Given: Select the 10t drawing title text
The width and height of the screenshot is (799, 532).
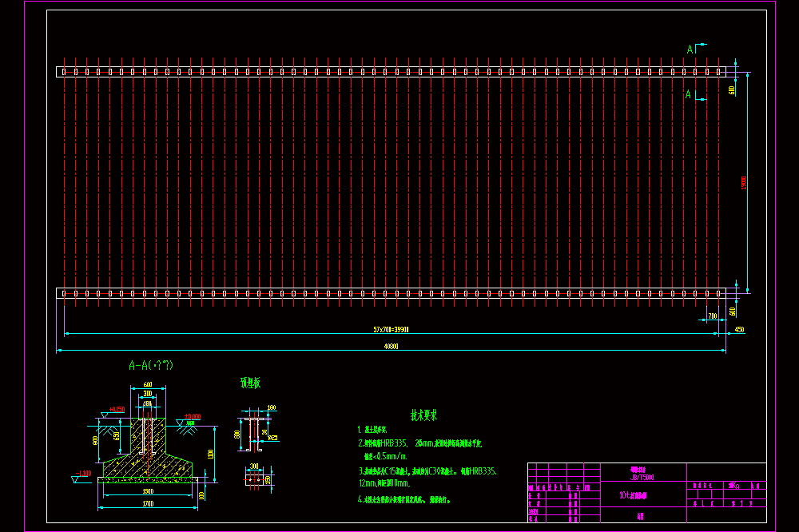Looking at the screenshot, I should click(633, 495).
